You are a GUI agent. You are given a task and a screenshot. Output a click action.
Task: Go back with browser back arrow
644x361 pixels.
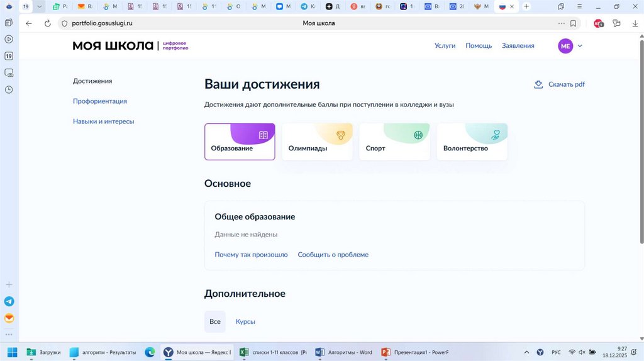tap(29, 23)
